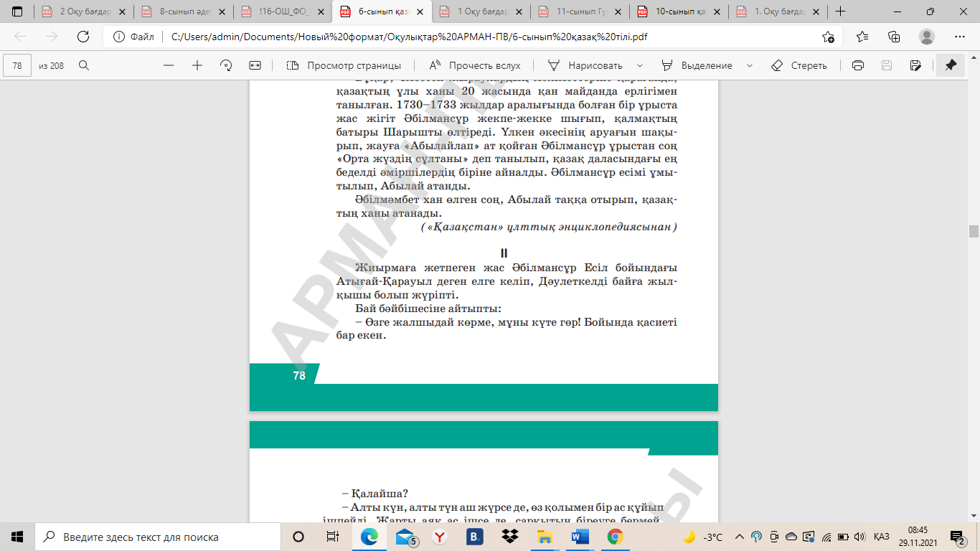Open Edge Settings and more menu
This screenshot has height=551, width=980.
(960, 37)
